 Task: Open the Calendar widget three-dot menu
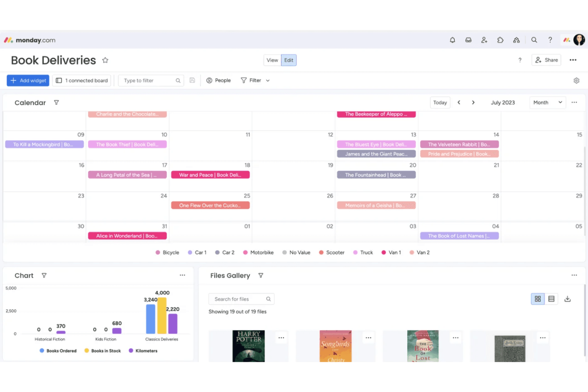pyautogui.click(x=574, y=102)
